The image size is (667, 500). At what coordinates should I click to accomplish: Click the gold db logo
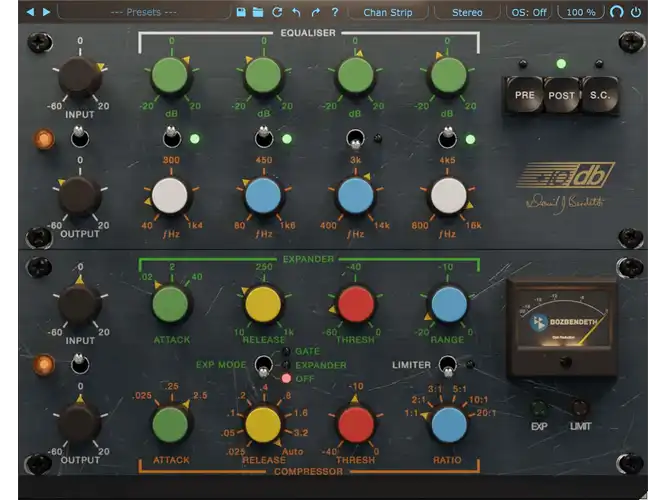(566, 175)
